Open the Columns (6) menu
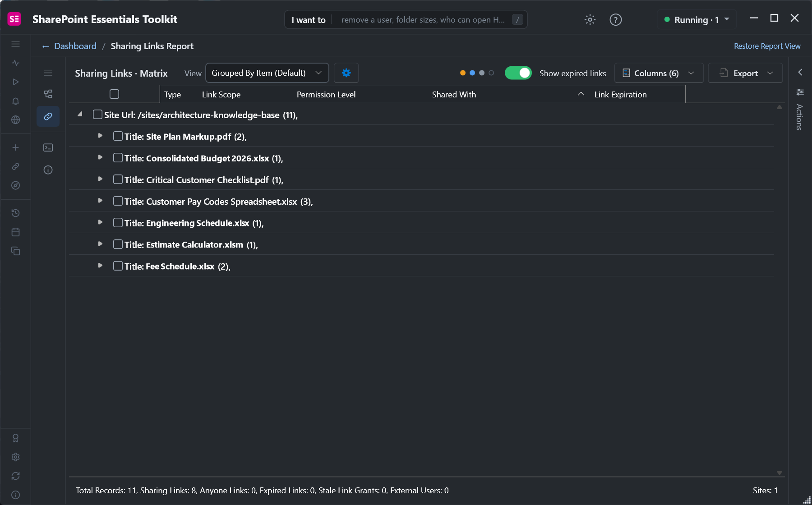The image size is (812, 505). coord(659,73)
